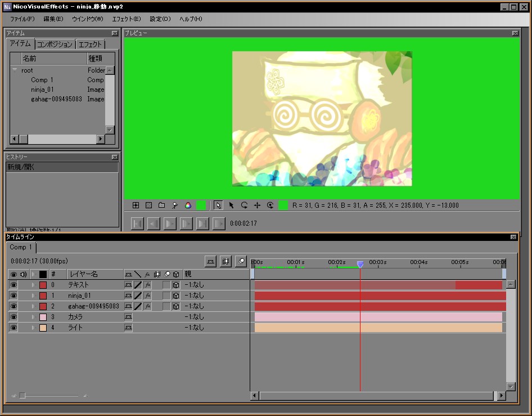Screen dimensions: 532x416
Task: Select the Comp 1 timeline tab
Action: coord(21,247)
